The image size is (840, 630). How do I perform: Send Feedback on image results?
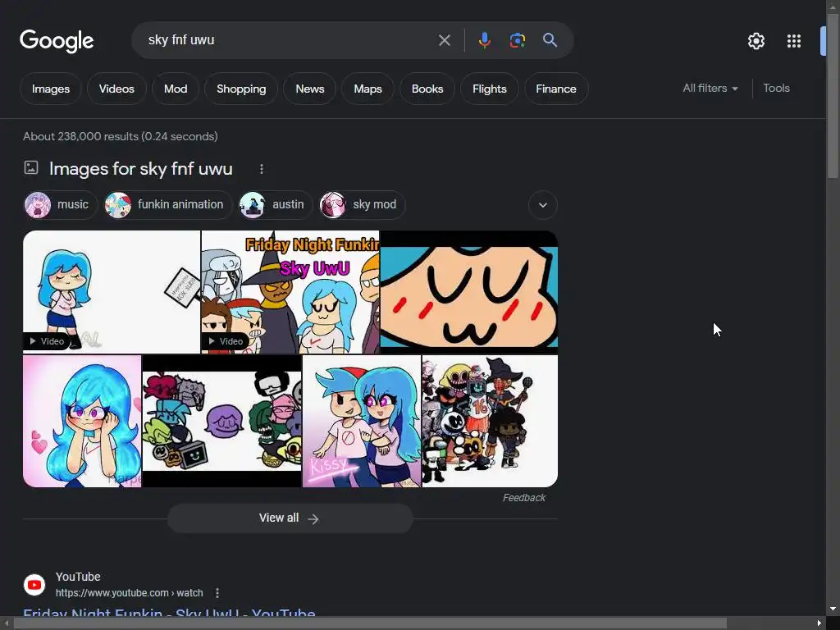[524, 498]
